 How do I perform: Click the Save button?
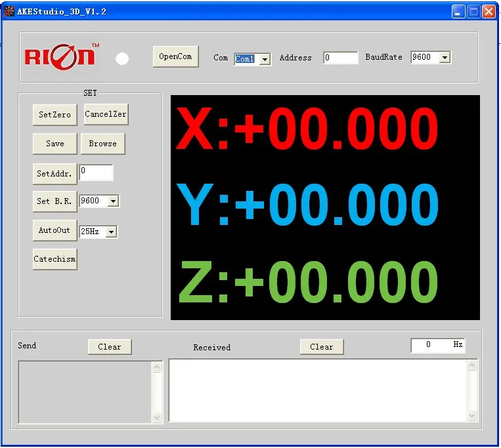[55, 144]
